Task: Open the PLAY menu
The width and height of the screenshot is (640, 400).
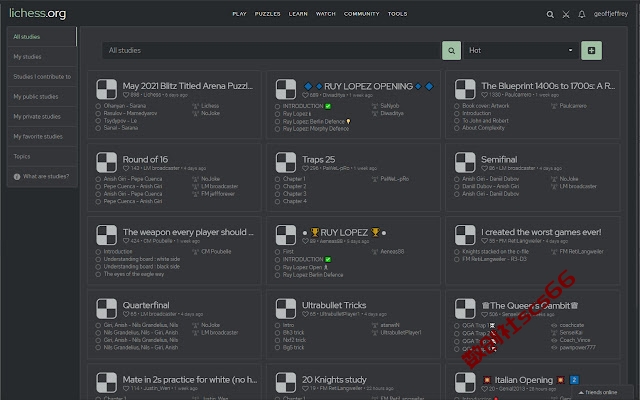Action: [239, 14]
